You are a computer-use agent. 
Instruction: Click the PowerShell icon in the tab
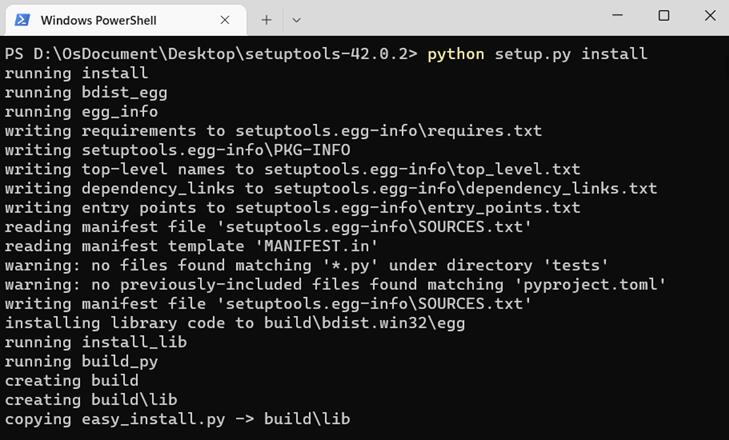(x=21, y=19)
